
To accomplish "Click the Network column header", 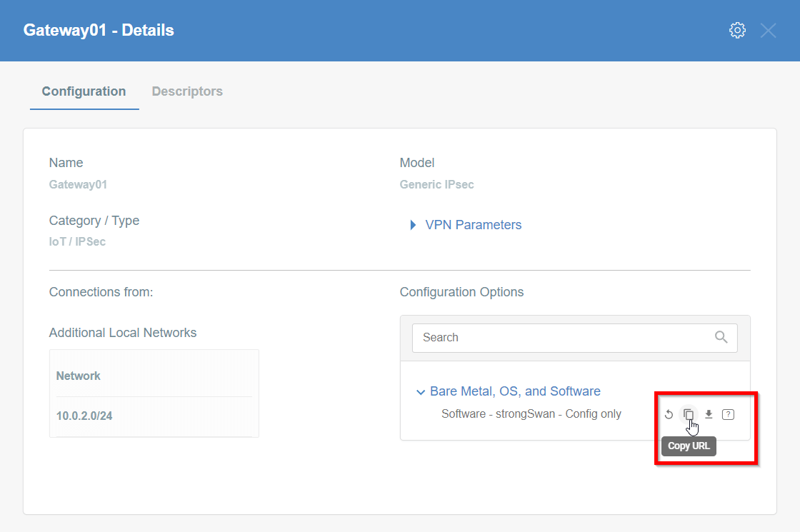I will 78,376.
